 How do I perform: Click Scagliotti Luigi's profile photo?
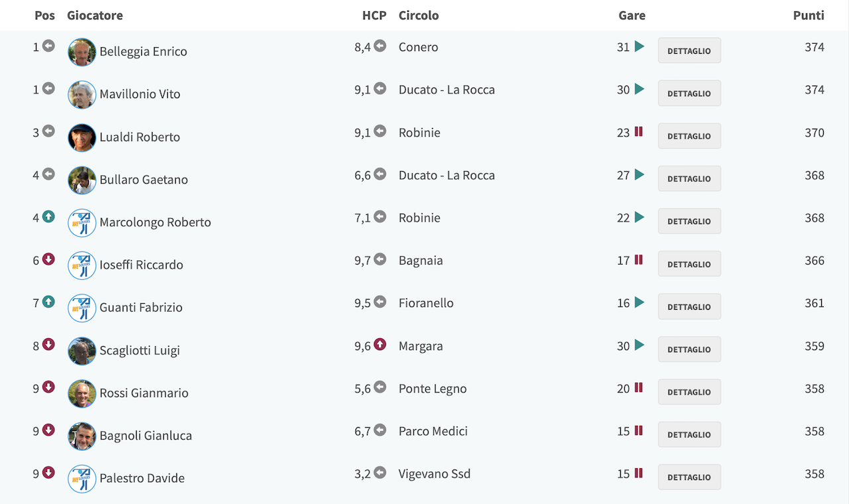[82, 351]
